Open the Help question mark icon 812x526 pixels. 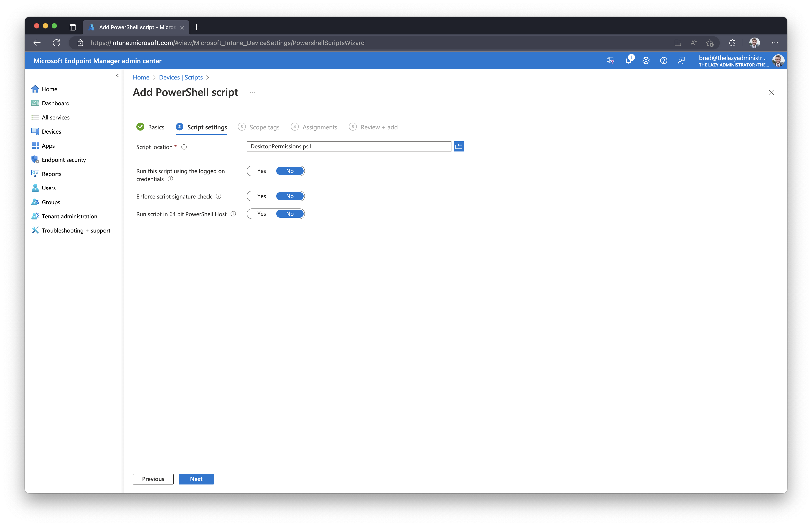(x=664, y=61)
